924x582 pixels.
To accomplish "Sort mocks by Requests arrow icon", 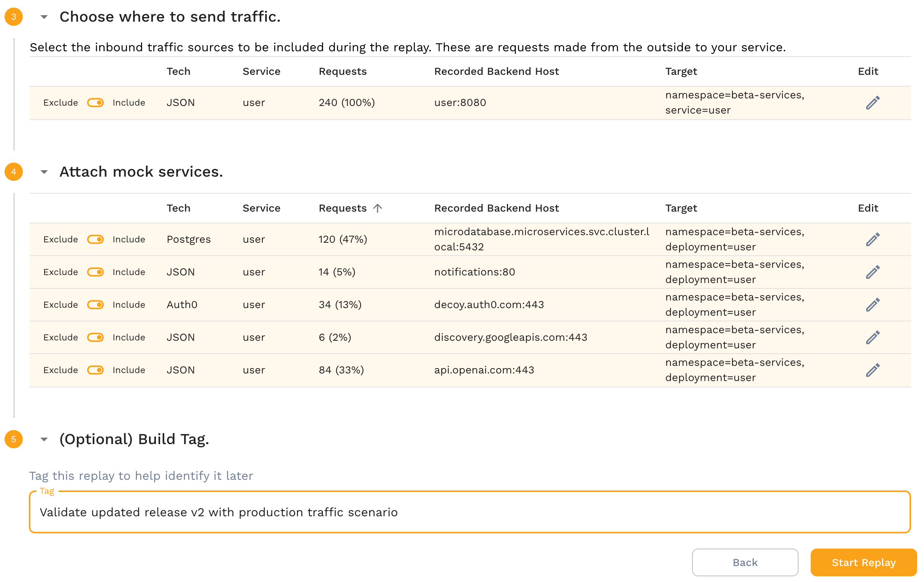I will (378, 208).
